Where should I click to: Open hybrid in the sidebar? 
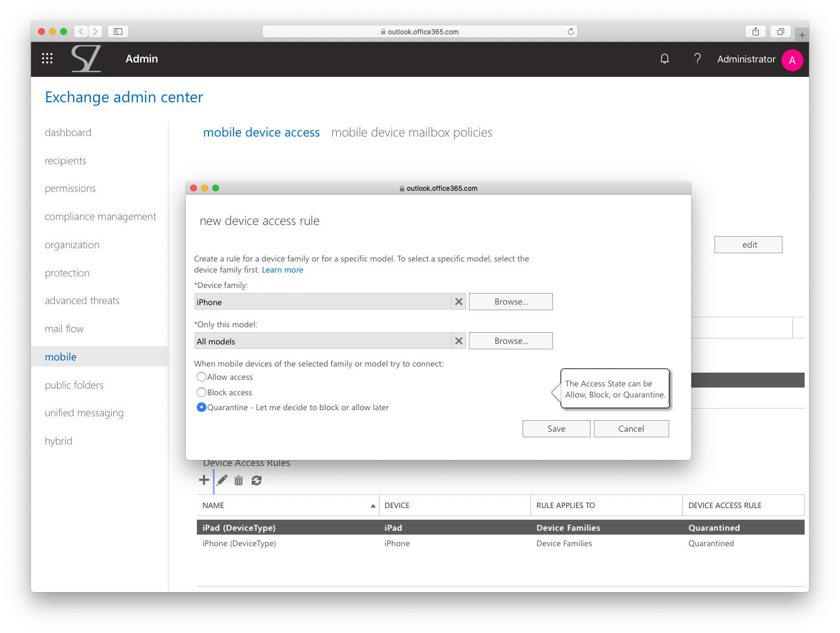59,441
